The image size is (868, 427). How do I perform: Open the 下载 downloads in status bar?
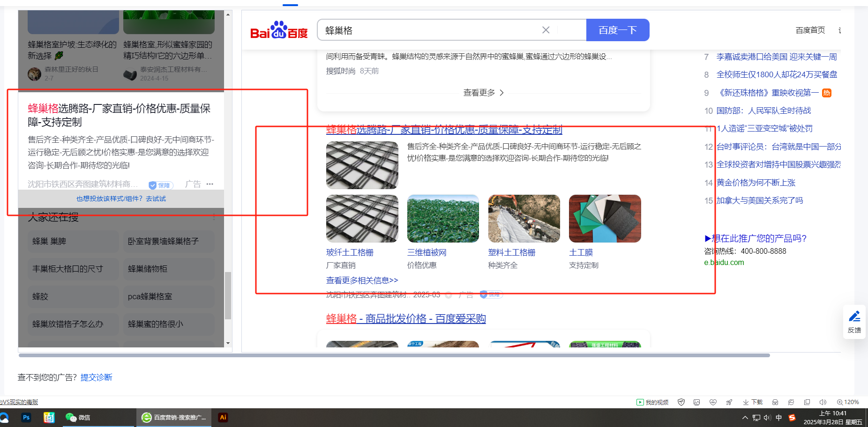[753, 402]
